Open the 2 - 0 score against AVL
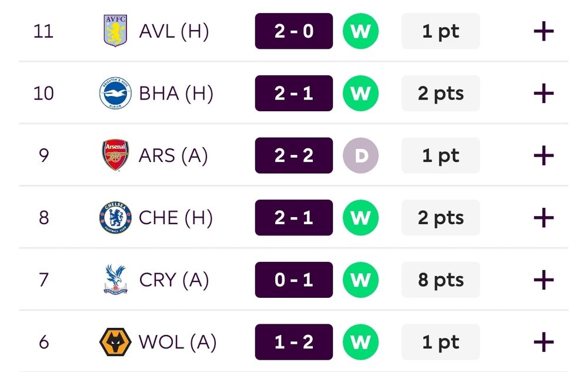The width and height of the screenshot is (588, 372). pyautogui.click(x=294, y=31)
